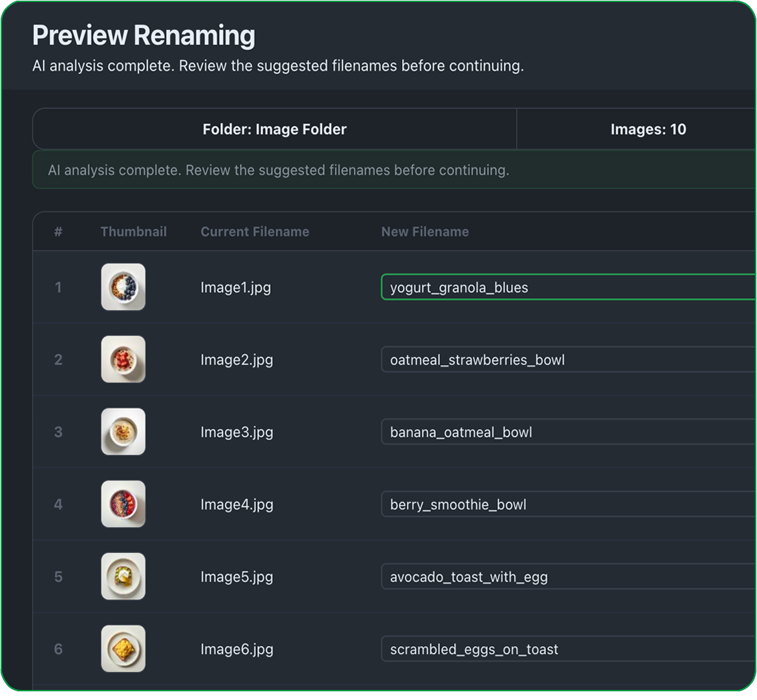
Task: Click the green AI analysis complete banner
Action: 394,170
